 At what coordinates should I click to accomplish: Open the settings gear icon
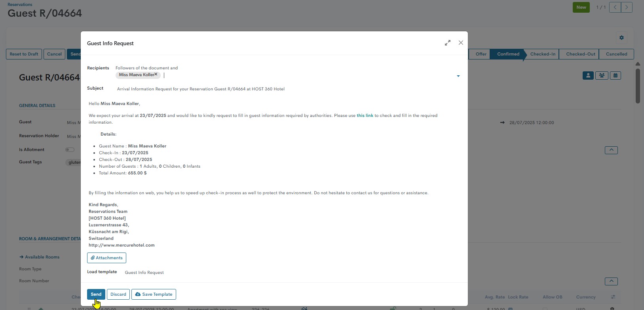(621, 38)
